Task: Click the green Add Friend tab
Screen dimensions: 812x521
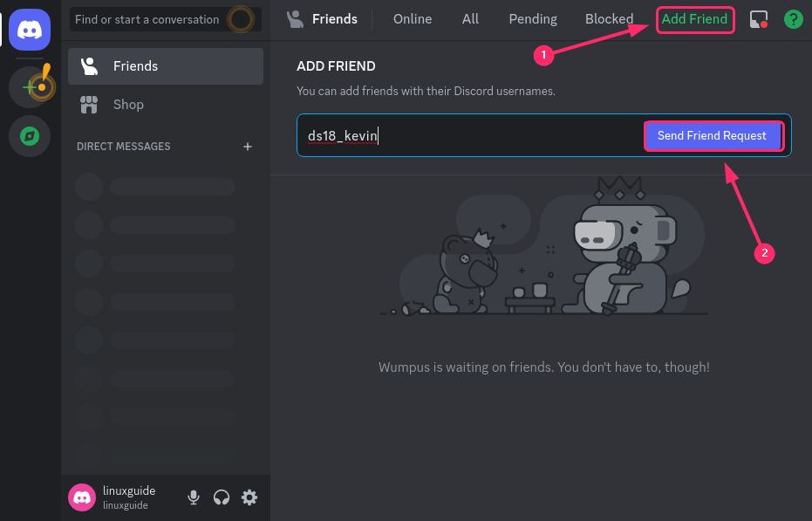Action: click(694, 19)
